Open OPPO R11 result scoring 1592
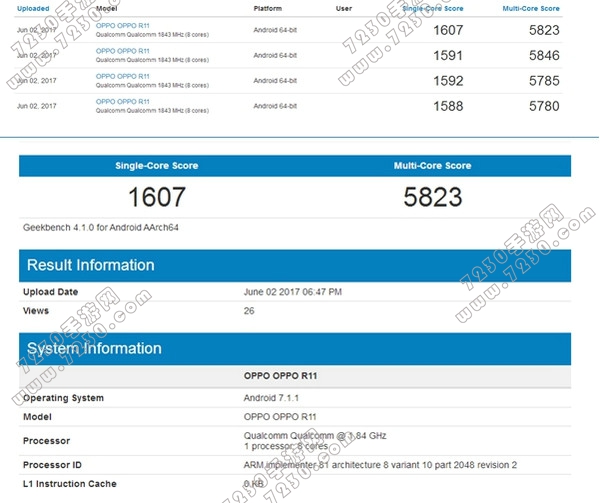 point(122,76)
